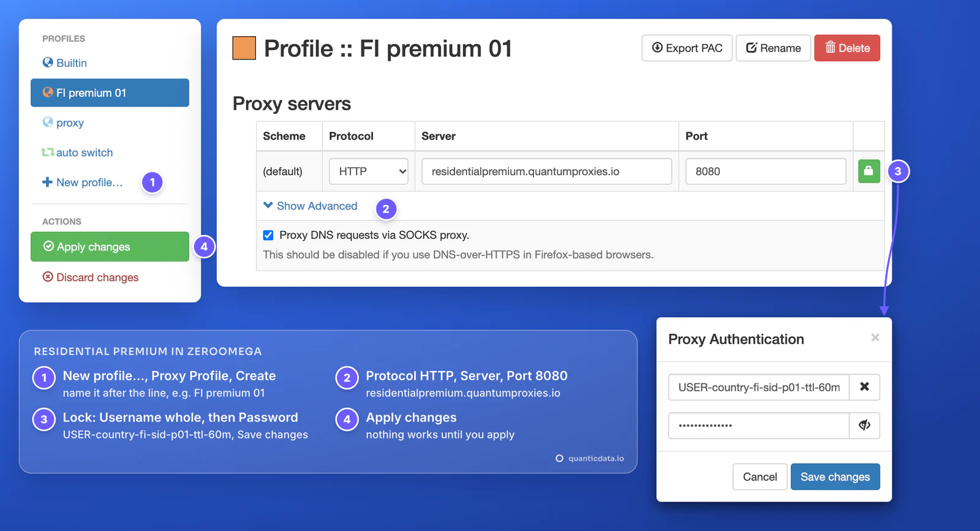Clear username with the X icon
This screenshot has width=980, height=531.
[864, 387]
